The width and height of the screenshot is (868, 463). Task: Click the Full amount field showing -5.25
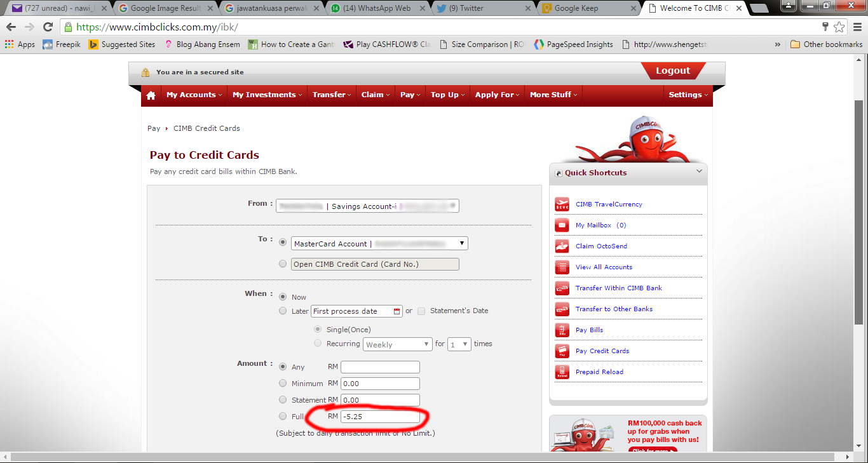pos(380,417)
